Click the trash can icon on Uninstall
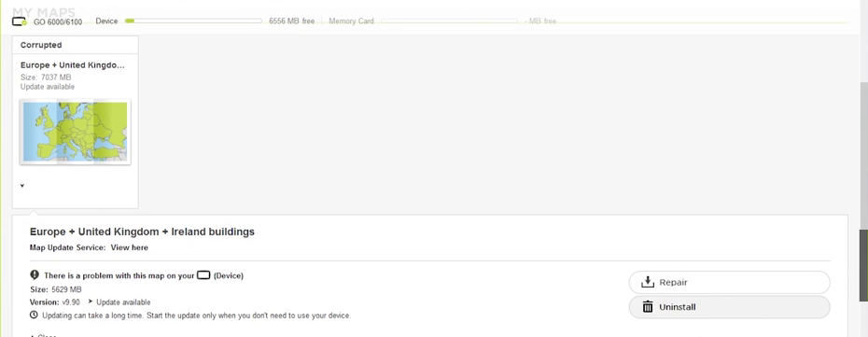 [x=648, y=306]
